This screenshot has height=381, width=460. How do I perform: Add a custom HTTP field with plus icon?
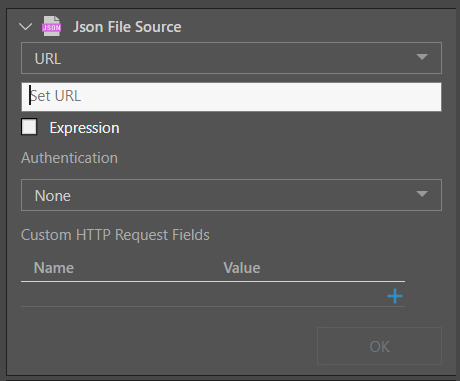395,296
